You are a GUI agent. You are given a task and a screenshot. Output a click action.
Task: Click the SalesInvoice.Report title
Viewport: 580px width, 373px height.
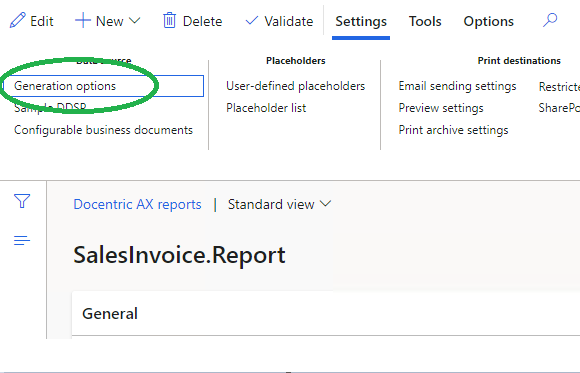(179, 255)
